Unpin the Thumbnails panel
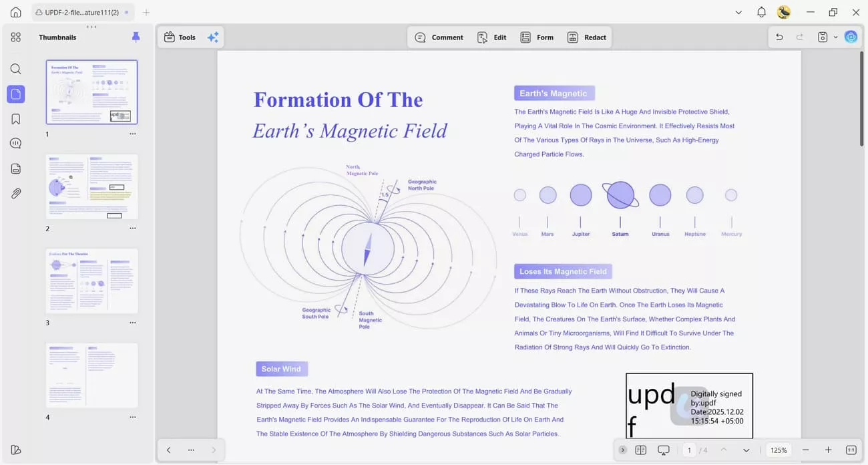 pos(136,37)
